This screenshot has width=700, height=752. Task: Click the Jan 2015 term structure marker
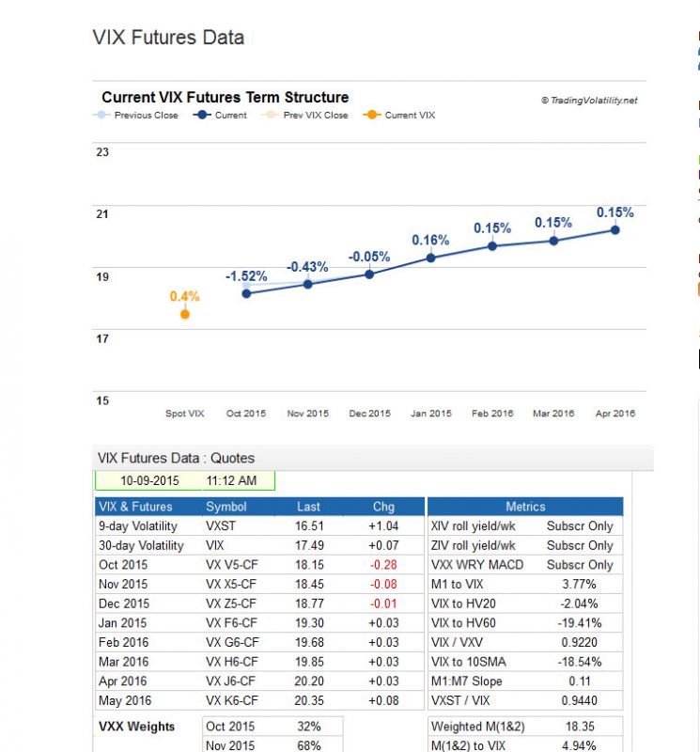[431, 258]
